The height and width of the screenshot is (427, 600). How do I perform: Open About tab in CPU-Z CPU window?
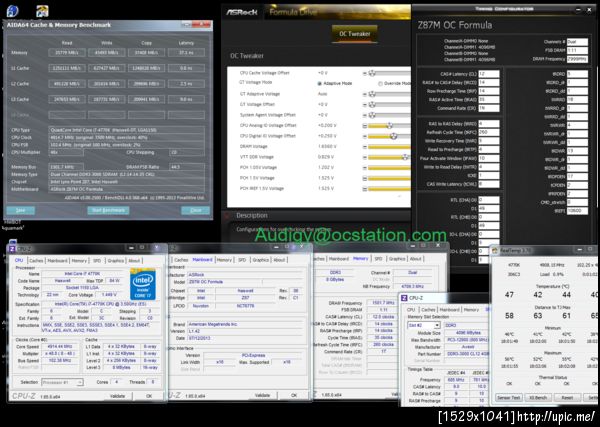[x=134, y=261]
